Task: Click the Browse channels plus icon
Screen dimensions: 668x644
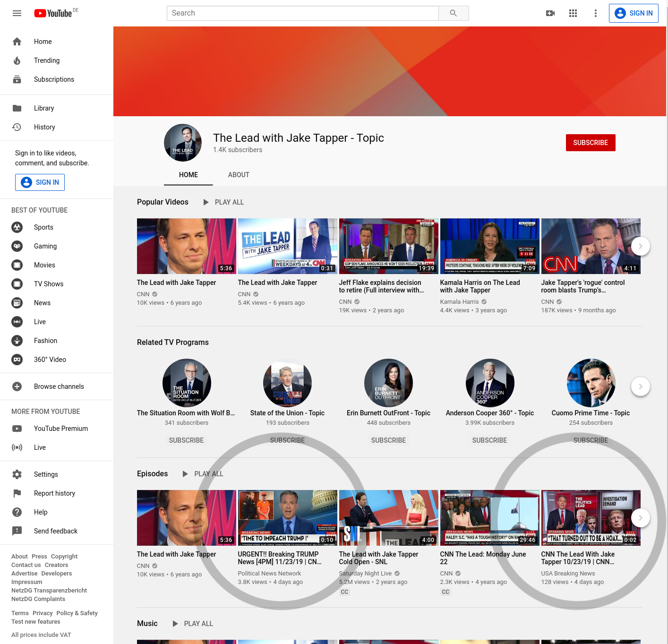Action: [17, 386]
